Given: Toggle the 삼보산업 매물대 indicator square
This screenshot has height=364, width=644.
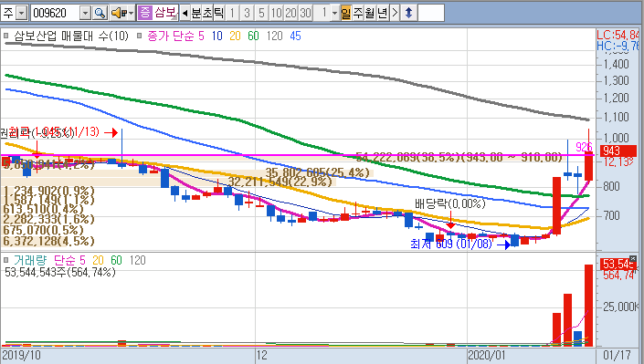Looking at the screenshot, I should pyautogui.click(x=5, y=36).
